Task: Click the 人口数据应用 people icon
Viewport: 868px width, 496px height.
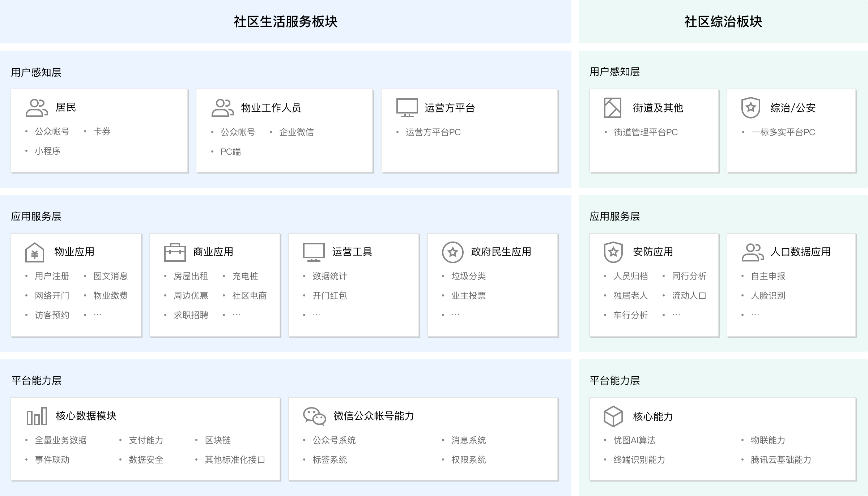Action: point(753,252)
